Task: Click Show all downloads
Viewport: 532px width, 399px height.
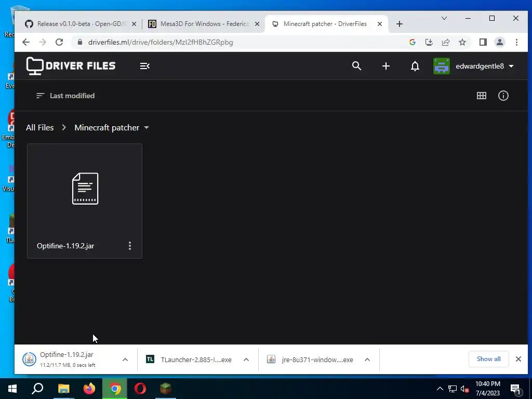Action: coord(488,359)
